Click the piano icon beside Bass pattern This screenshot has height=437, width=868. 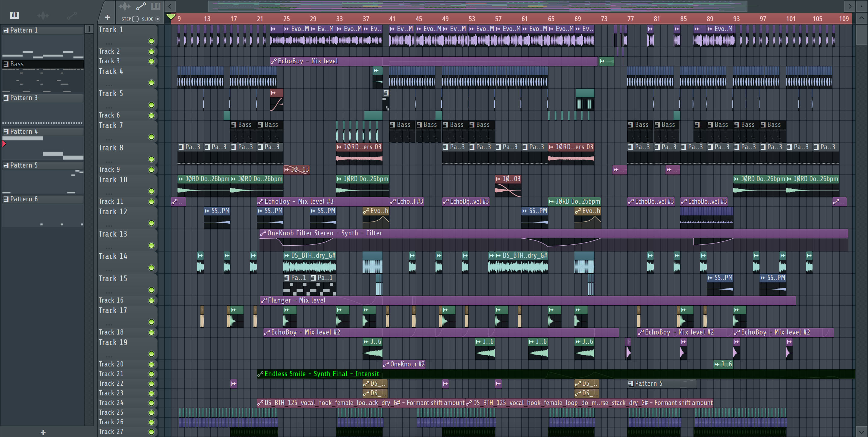tap(6, 64)
